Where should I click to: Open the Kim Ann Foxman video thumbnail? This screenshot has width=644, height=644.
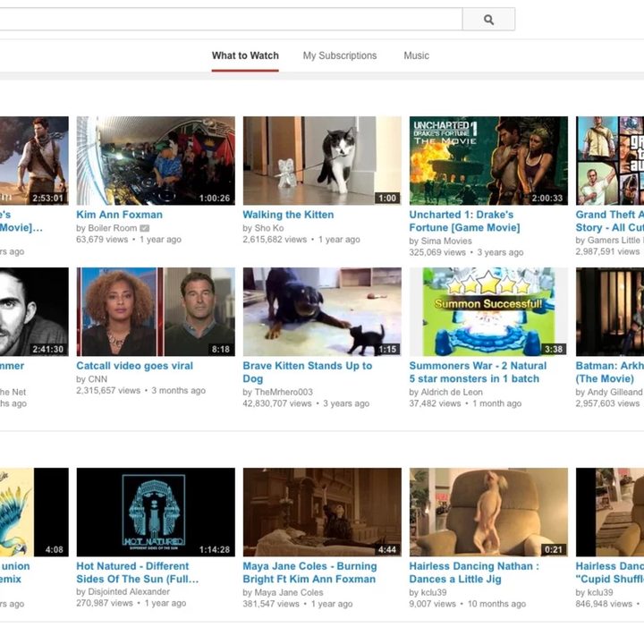pyautogui.click(x=156, y=161)
